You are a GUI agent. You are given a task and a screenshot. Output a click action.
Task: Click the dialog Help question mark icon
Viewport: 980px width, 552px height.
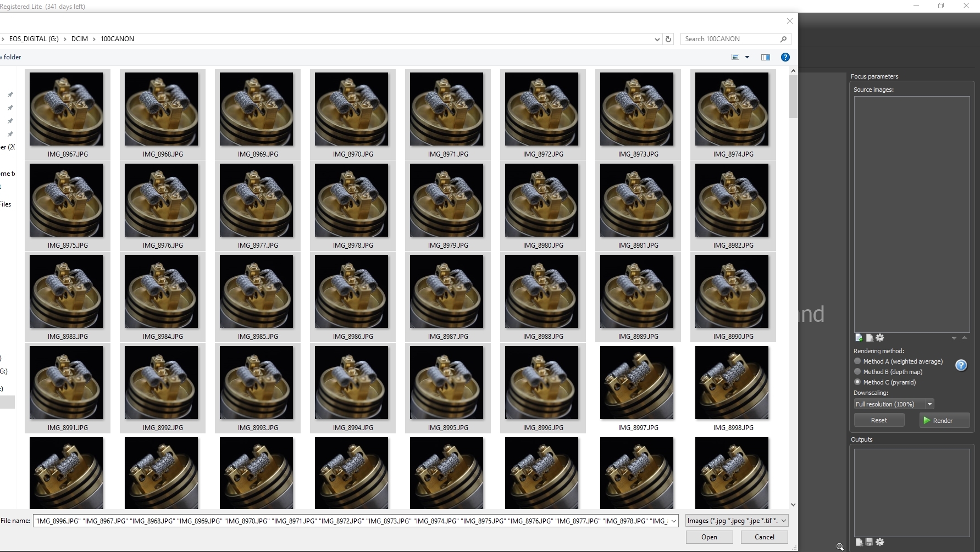785,57
